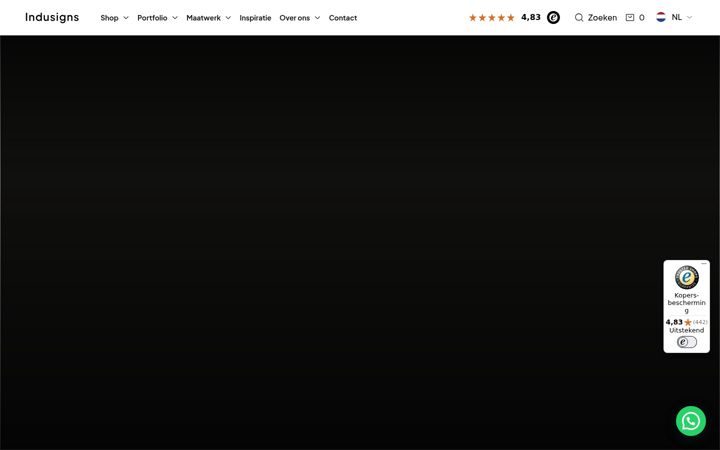Open WhatsApp chat bubble
Image resolution: width=720 pixels, height=450 pixels.
[x=691, y=421]
